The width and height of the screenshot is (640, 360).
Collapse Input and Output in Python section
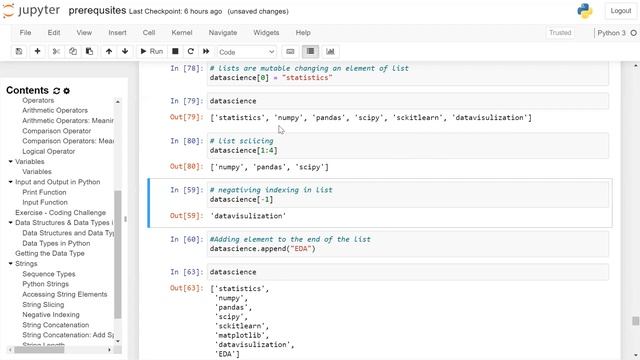coord(11,182)
